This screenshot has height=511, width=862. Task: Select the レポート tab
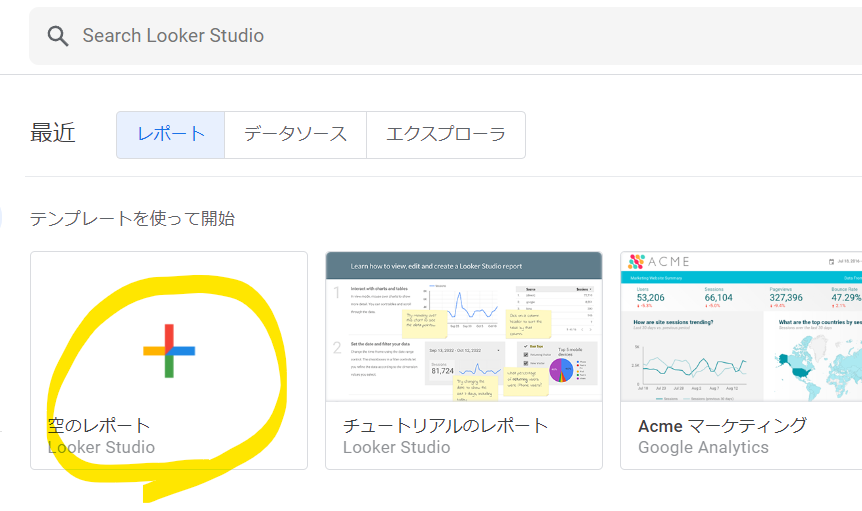(x=170, y=135)
